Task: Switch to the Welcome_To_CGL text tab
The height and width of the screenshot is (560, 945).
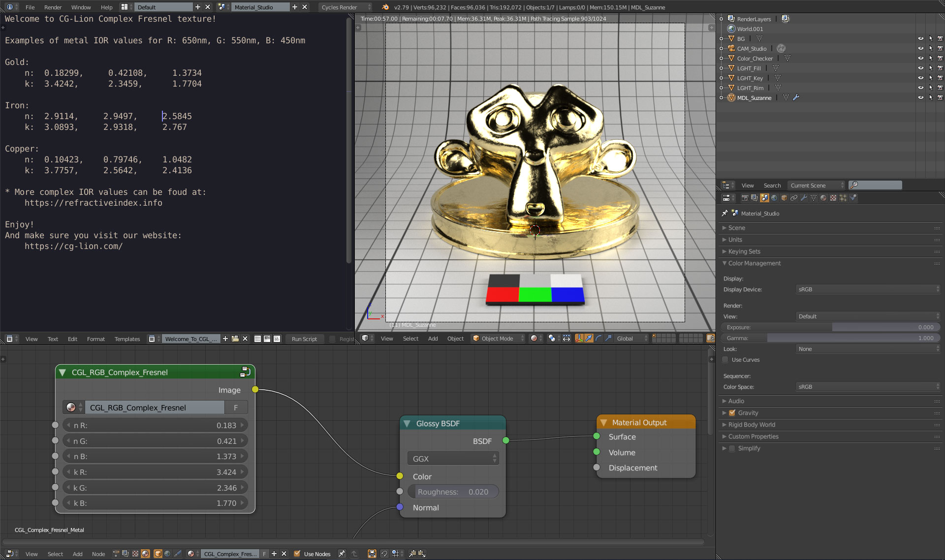Action: [x=191, y=339]
